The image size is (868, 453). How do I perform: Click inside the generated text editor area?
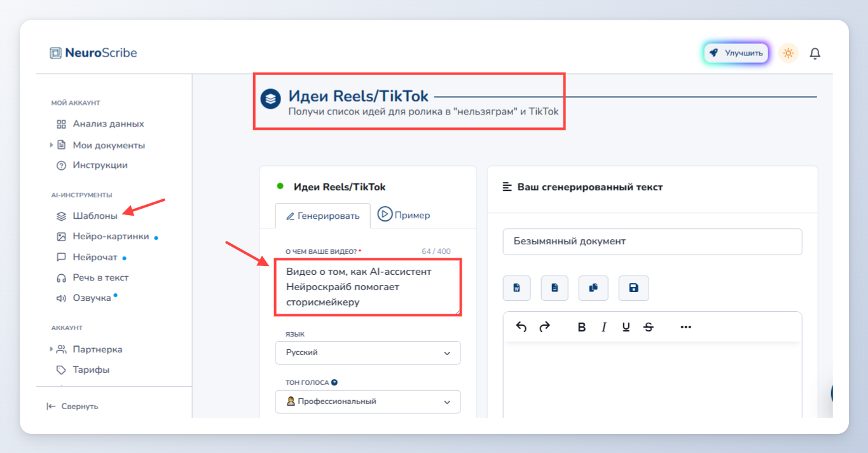[x=652, y=380]
